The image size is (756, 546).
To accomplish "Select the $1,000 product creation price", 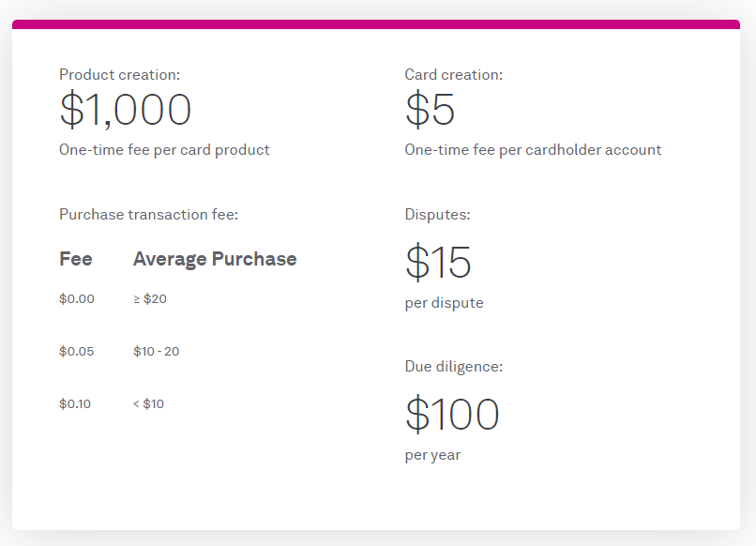I will pos(126,110).
